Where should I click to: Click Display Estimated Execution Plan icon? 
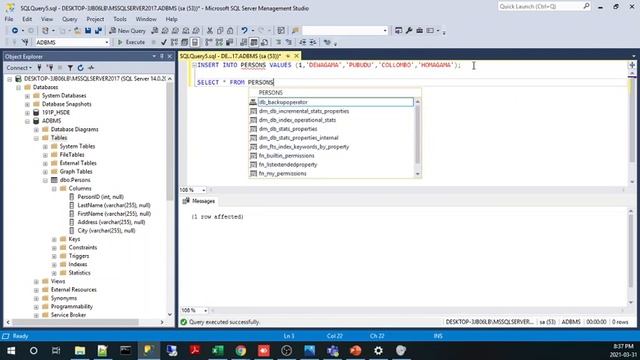click(x=174, y=42)
